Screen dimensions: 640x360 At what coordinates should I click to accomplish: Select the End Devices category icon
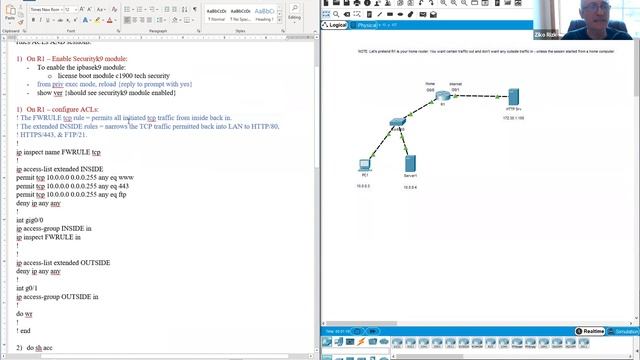click(x=339, y=341)
